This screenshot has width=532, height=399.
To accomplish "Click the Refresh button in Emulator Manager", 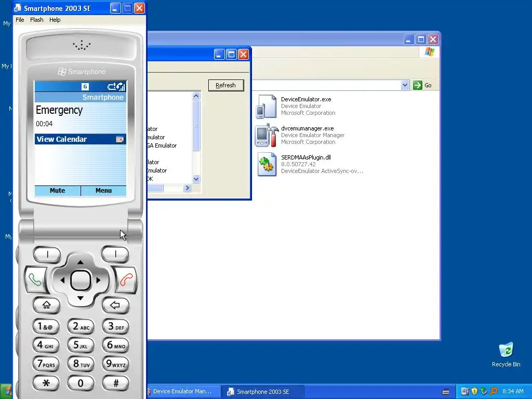I will coord(226,85).
